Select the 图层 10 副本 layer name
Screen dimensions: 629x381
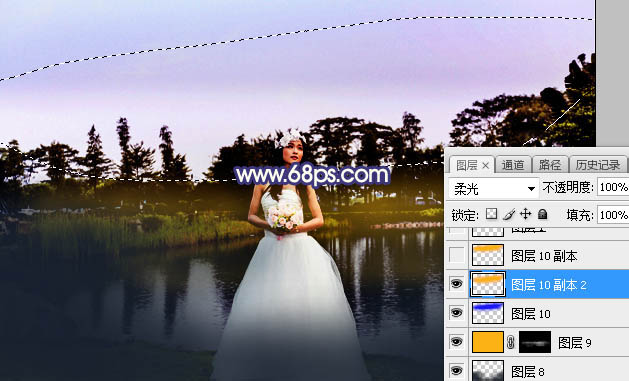544,256
